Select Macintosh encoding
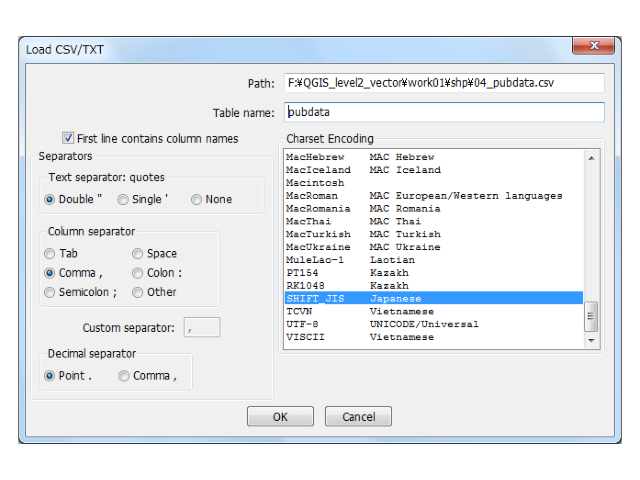This screenshot has height=480, width=640. [434, 183]
